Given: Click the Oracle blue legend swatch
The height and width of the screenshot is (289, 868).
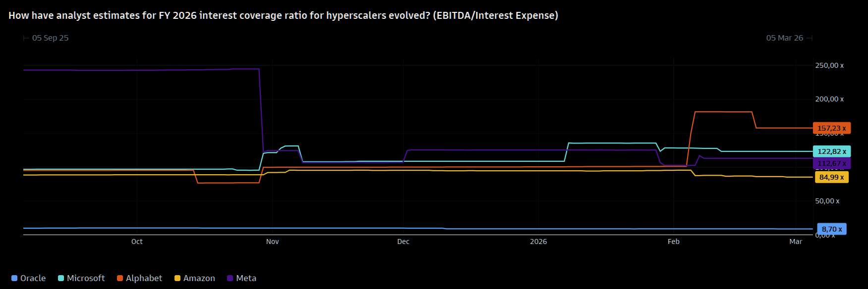Looking at the screenshot, I should pyautogui.click(x=14, y=278).
